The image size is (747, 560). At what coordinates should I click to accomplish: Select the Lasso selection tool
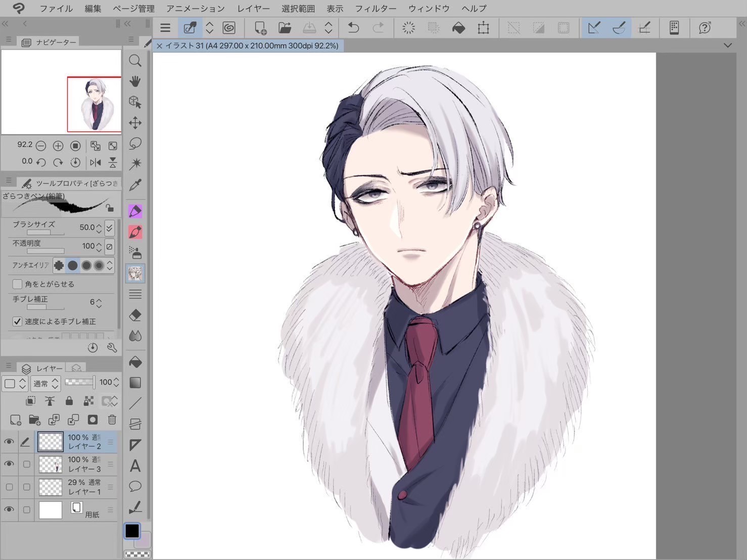pyautogui.click(x=135, y=144)
